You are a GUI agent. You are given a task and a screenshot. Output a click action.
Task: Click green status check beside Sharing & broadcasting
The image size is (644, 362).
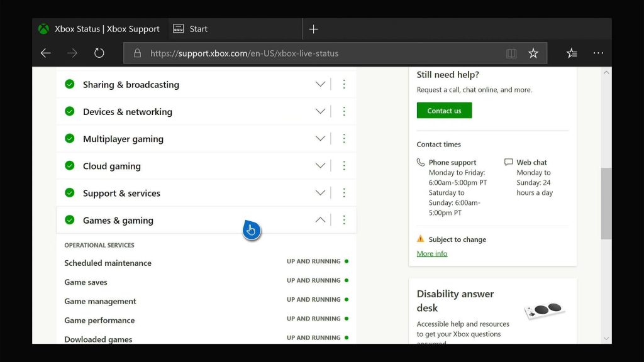pyautogui.click(x=70, y=84)
